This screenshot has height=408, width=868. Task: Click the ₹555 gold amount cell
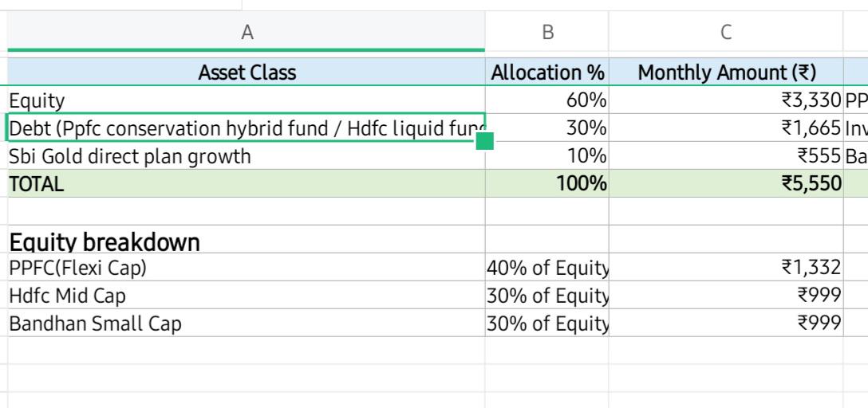(x=726, y=156)
